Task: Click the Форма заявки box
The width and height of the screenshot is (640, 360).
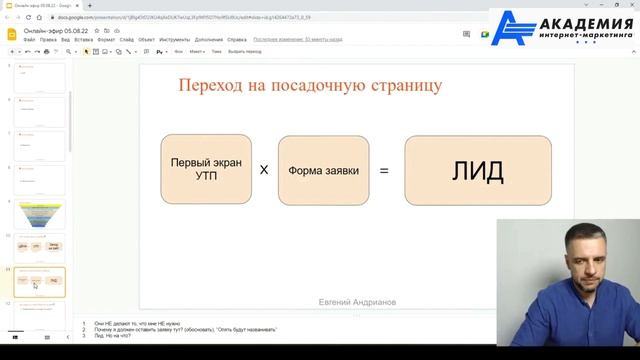Action: tap(324, 170)
